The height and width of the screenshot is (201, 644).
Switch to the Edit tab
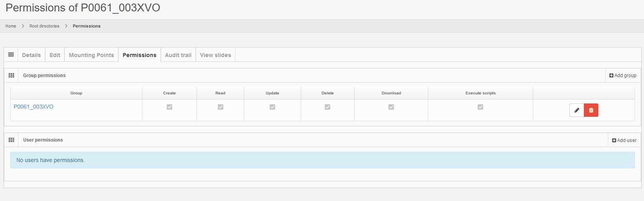click(55, 55)
